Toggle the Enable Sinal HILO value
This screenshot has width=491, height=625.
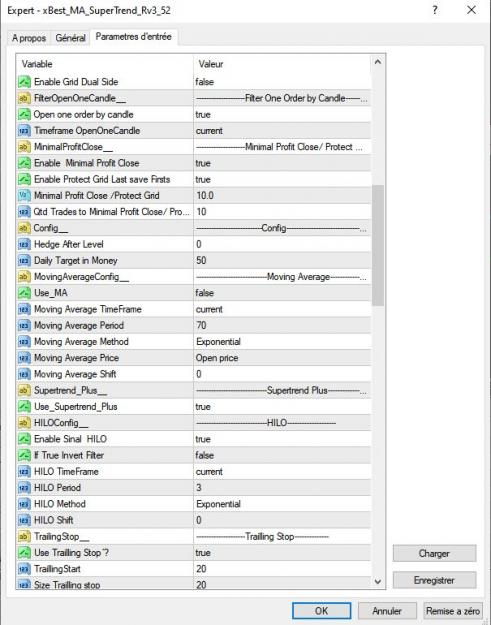tap(282, 439)
